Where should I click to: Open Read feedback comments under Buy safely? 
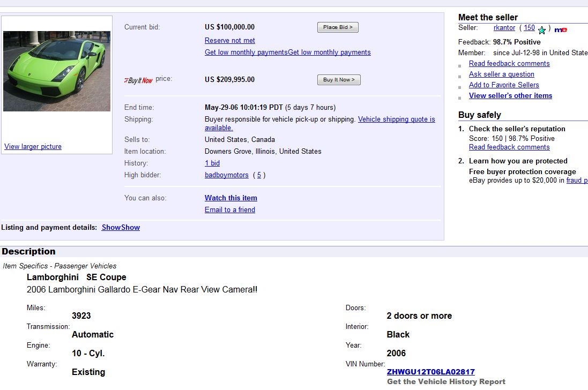tap(509, 147)
